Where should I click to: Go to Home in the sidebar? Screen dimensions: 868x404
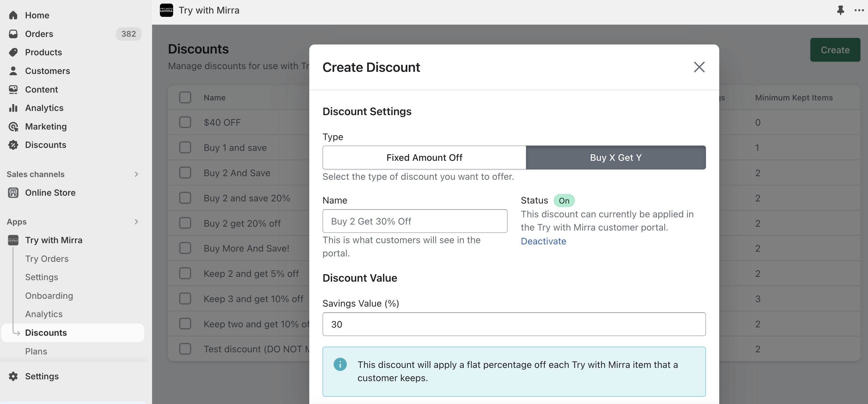click(x=37, y=15)
